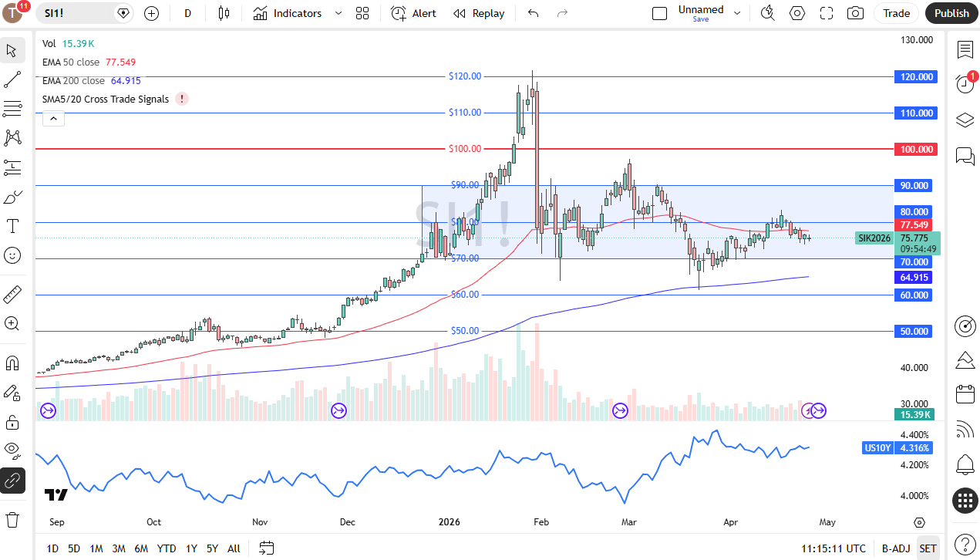Open the watchlist panel icon
Screen dimensions: 980x560
[965, 50]
